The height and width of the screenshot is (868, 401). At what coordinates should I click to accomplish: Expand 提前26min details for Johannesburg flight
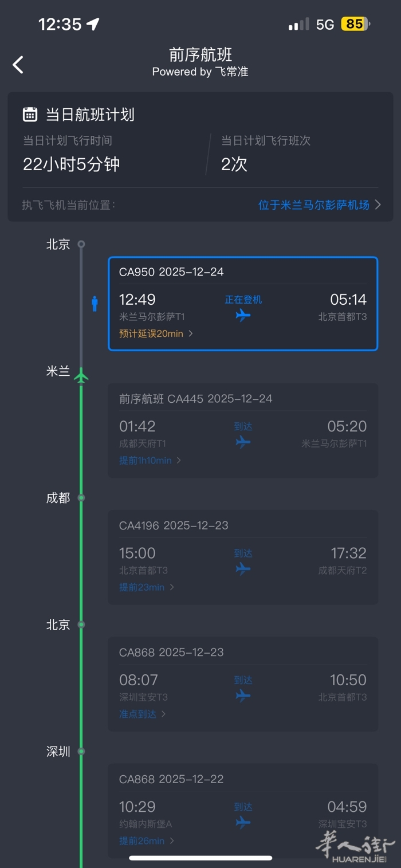tap(147, 840)
